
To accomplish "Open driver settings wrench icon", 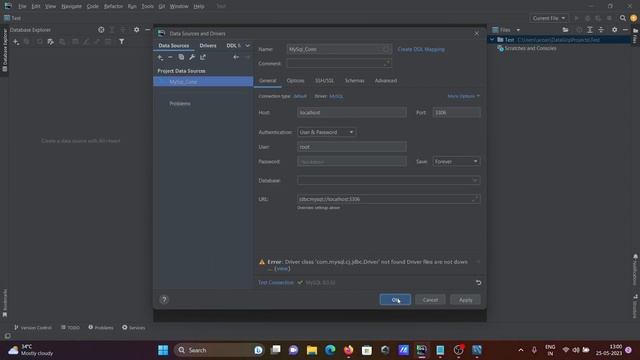I will click(192, 58).
